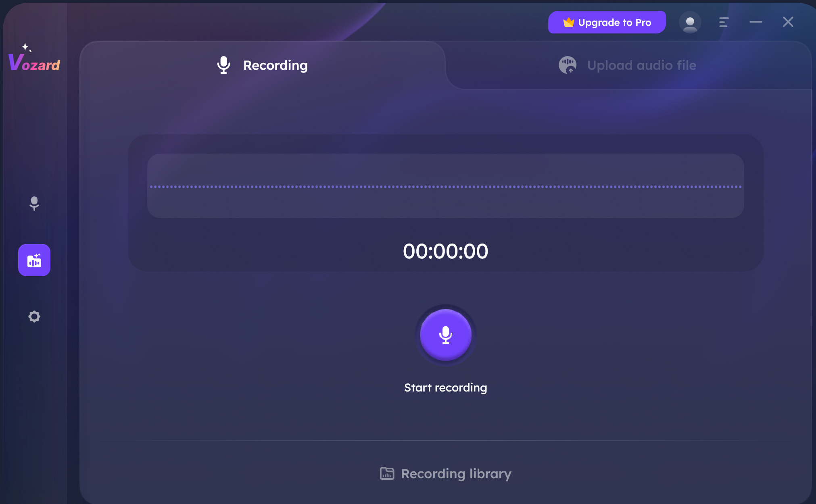This screenshot has width=816, height=504.
Task: Toggle the waveform display area
Action: pyautogui.click(x=446, y=186)
